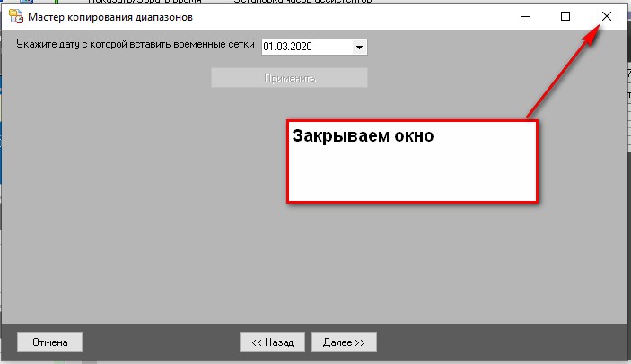Click the wizard icon in the title bar
The width and height of the screenshot is (631, 364).
coord(14,17)
